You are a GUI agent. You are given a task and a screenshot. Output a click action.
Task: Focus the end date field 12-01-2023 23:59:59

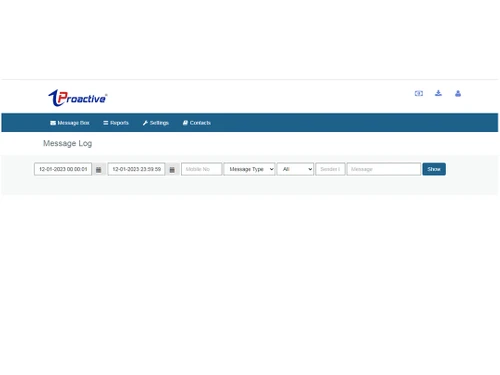136,169
